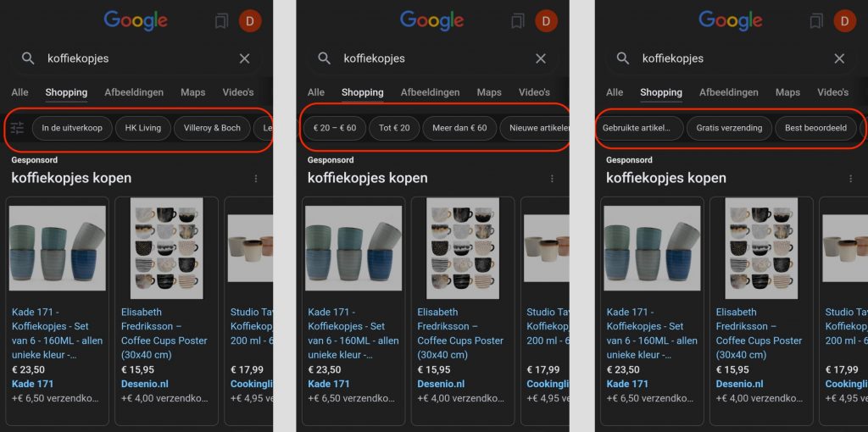The height and width of the screenshot is (432, 868).
Task: Open stacked blue cups image in right screenshot
Action: (x=652, y=248)
